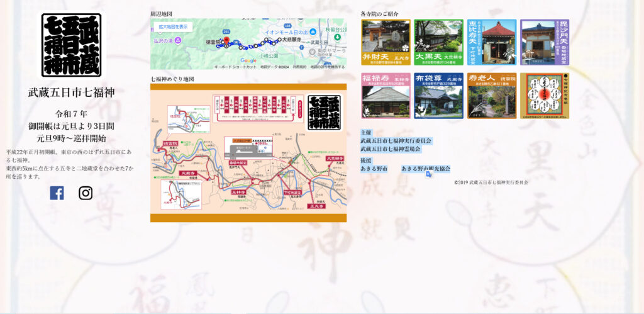Screen dimensions: 644x314
Task: Open the 毘沙門天 番場地蔵堂 card
Action: point(545,42)
